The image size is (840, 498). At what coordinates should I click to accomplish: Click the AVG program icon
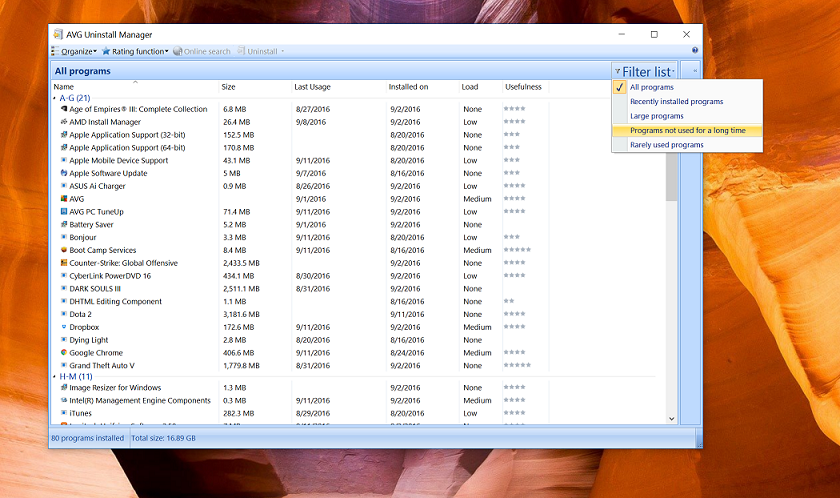(64, 199)
